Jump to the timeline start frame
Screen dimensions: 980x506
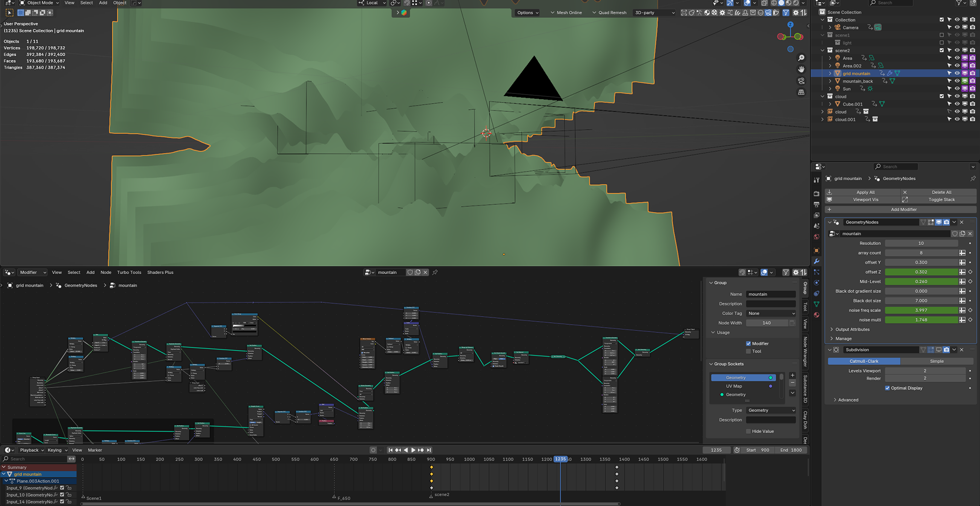click(390, 450)
